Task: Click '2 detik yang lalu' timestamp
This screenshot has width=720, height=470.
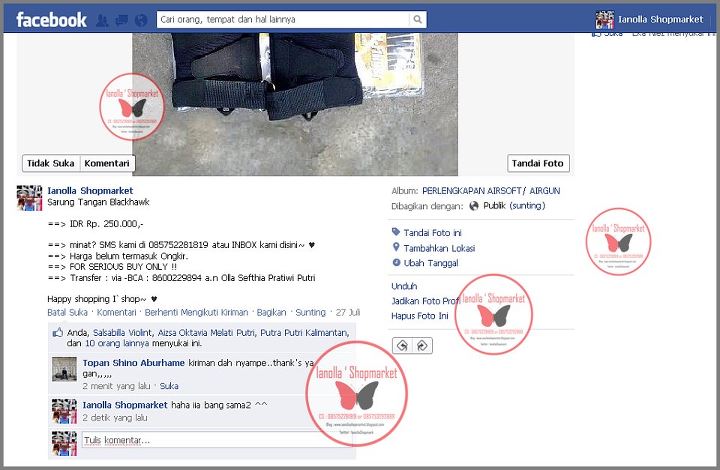Action: pos(115,418)
